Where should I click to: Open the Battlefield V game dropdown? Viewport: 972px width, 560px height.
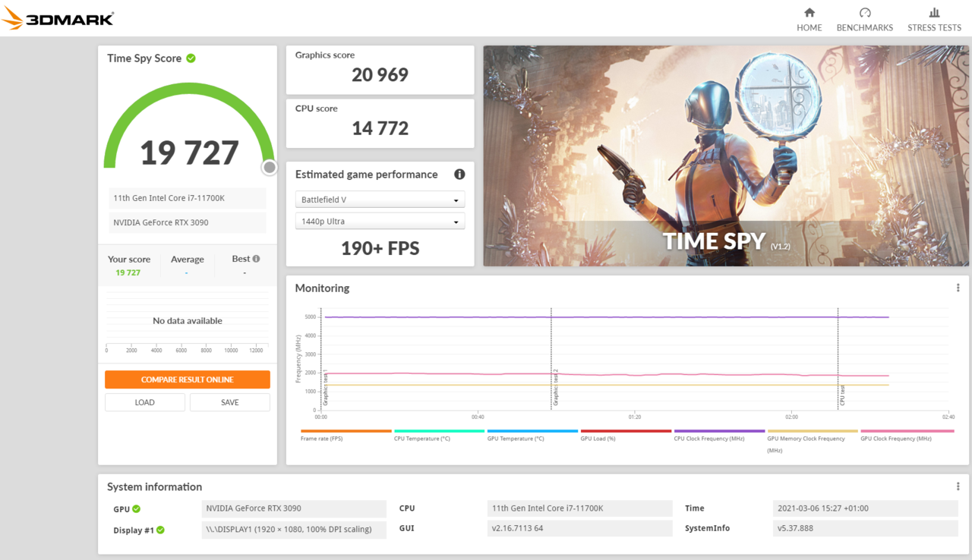point(380,200)
